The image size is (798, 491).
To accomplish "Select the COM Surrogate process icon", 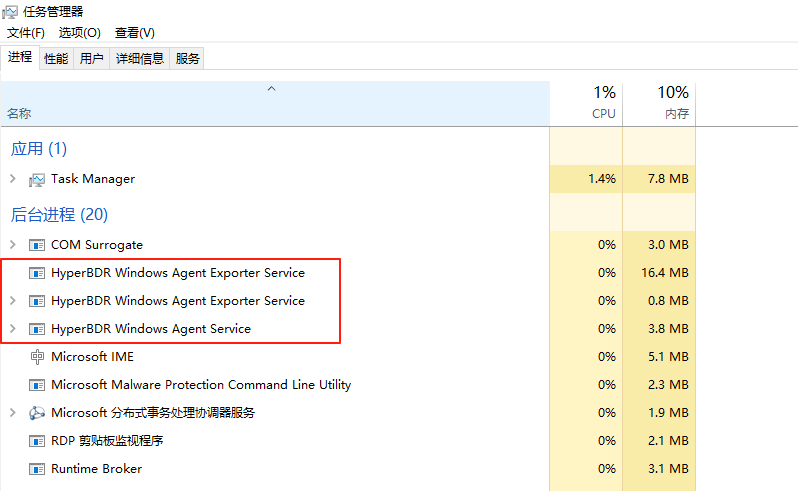I will tap(37, 245).
